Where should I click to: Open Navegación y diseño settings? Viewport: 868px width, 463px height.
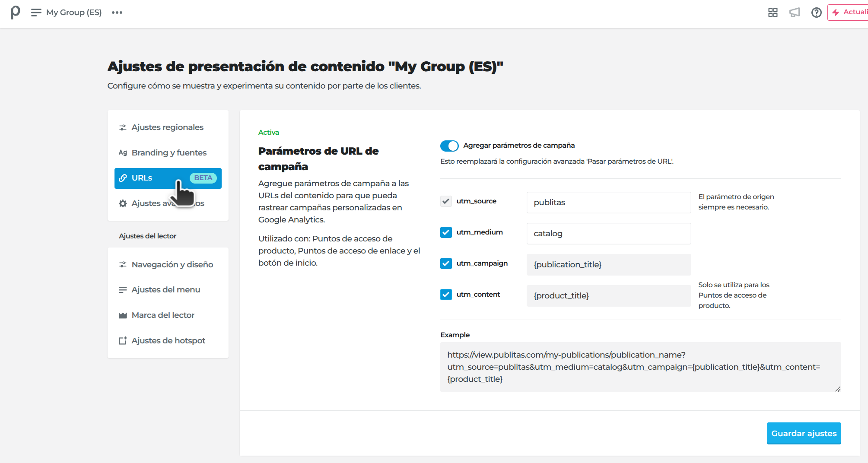pos(168,265)
